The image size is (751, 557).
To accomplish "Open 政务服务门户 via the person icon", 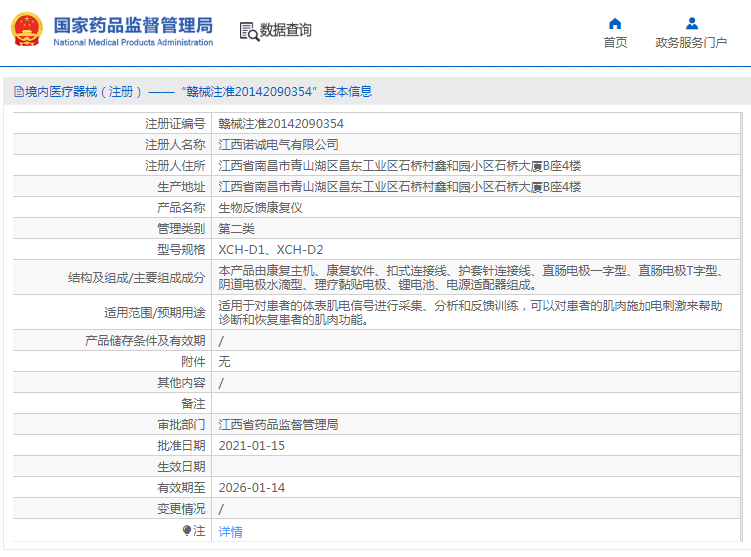I will pos(692,23).
